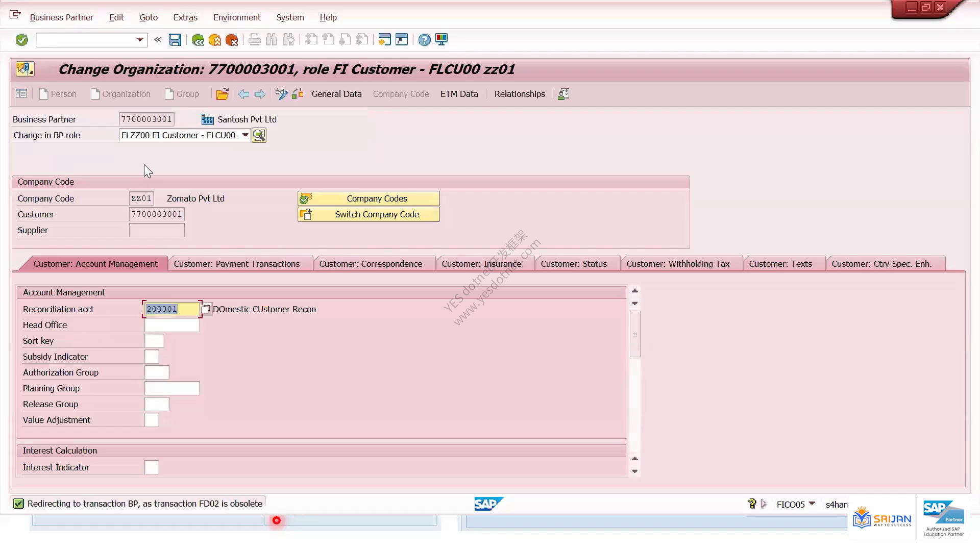Click the Open BP folder icon
The height and width of the screenshot is (551, 980).
coord(222,94)
